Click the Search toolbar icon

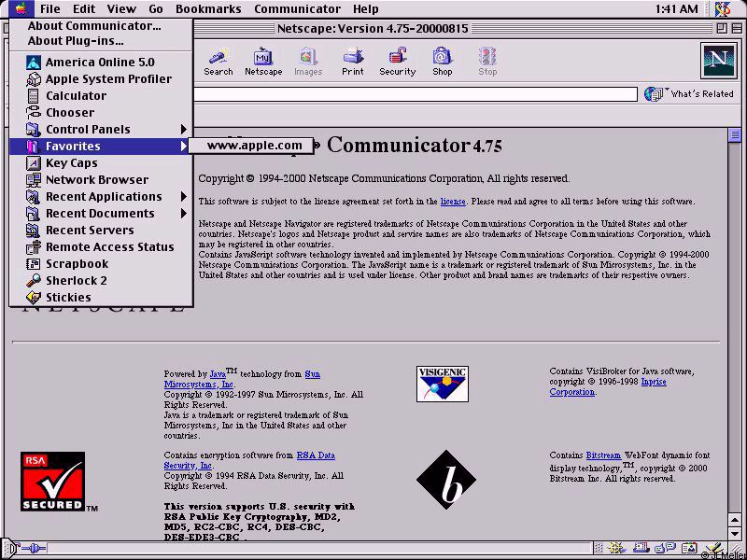click(218, 62)
